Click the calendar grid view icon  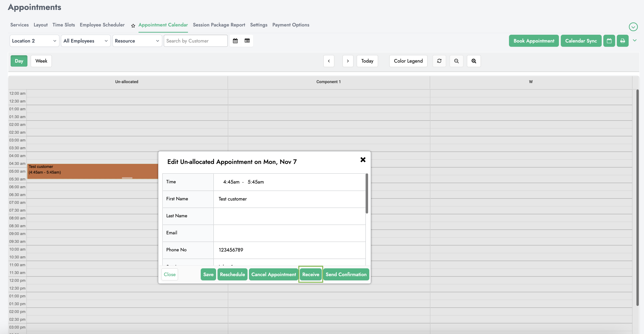coord(235,40)
